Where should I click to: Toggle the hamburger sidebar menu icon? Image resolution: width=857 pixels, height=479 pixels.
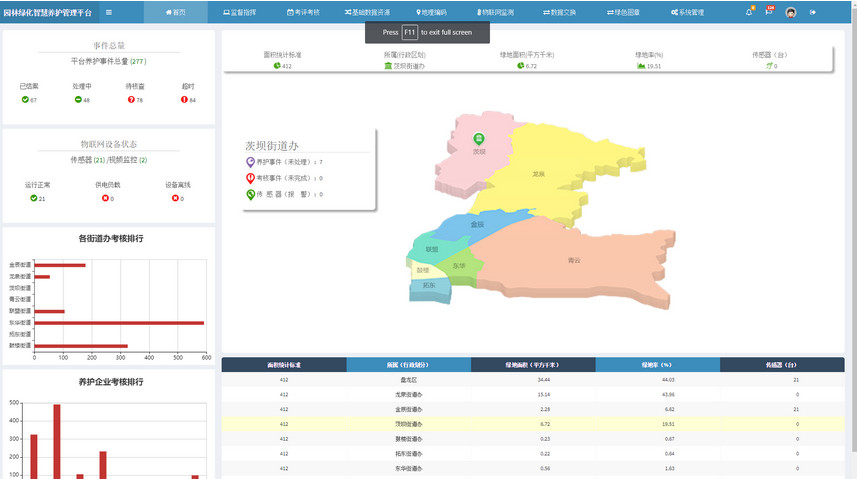pyautogui.click(x=109, y=12)
